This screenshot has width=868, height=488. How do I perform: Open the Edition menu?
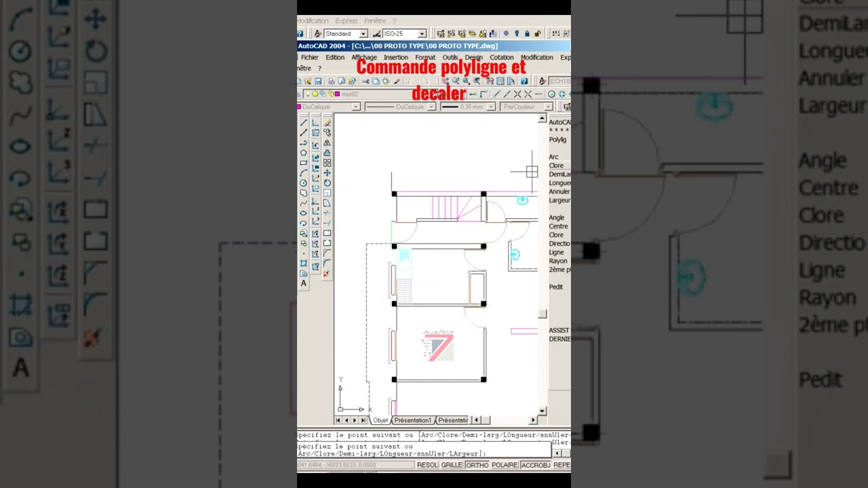click(335, 58)
